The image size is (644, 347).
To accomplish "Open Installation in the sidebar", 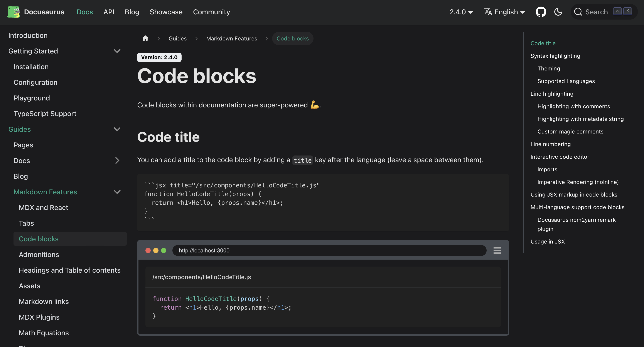I will tap(31, 67).
